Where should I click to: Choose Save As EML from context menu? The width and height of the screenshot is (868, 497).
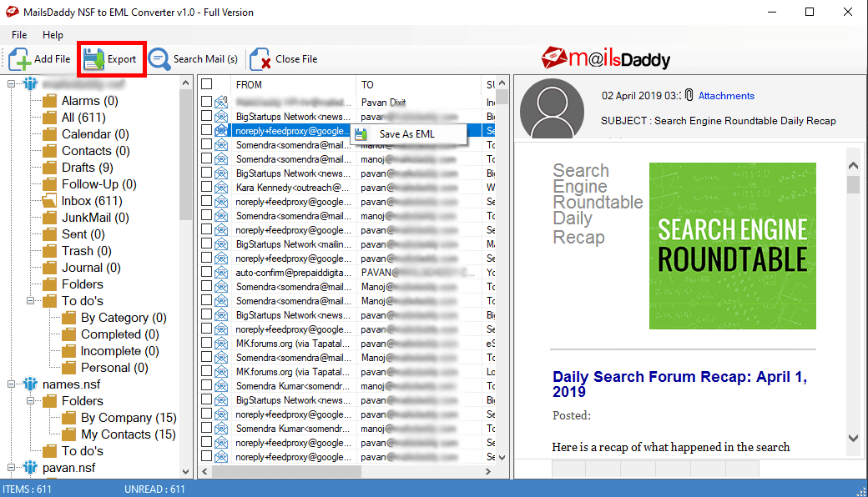pos(408,134)
